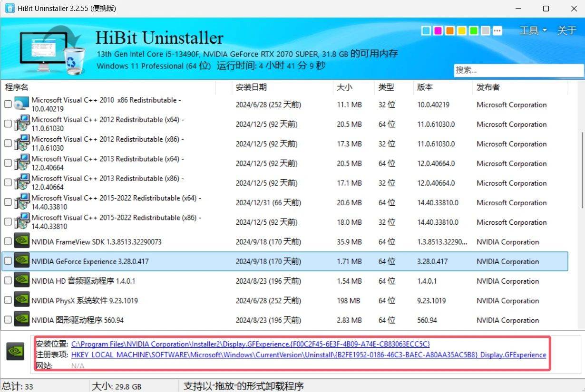Select the NVIDIA GeForce Experience 3.28.0.417 row name
This screenshot has width=585, height=392.
[90, 261]
